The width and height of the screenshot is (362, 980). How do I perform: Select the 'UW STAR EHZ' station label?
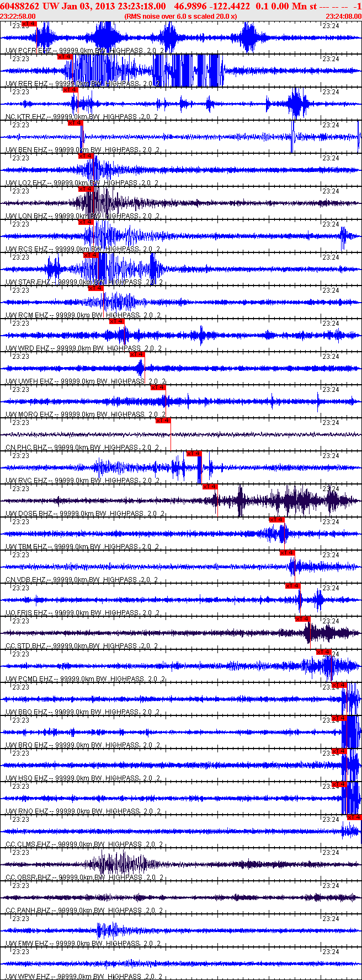28,282
